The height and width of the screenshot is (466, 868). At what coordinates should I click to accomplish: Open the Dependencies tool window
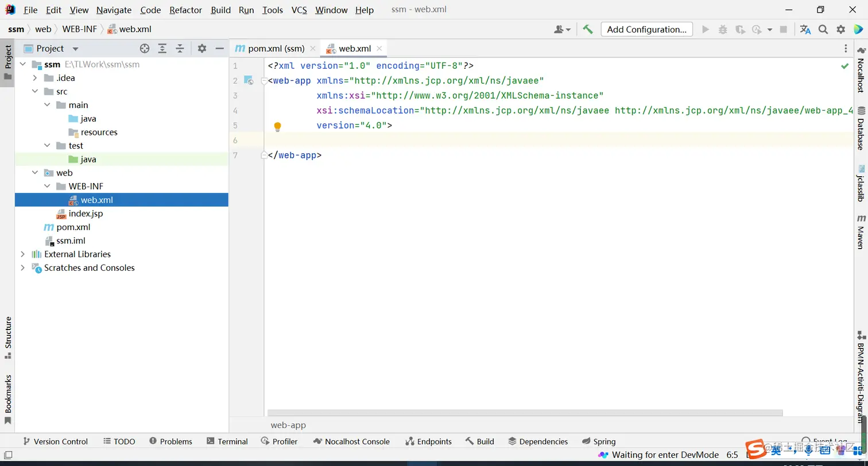pos(538,441)
